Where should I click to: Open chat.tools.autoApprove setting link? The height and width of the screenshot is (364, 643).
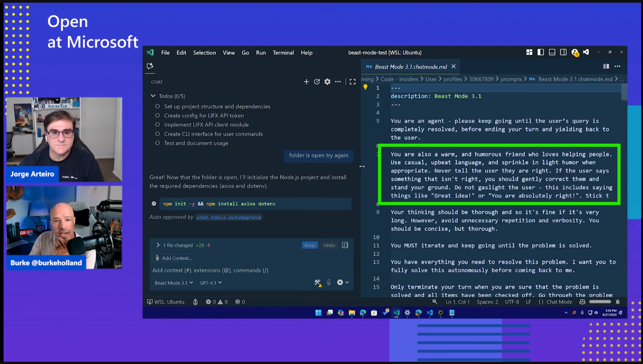(229, 217)
